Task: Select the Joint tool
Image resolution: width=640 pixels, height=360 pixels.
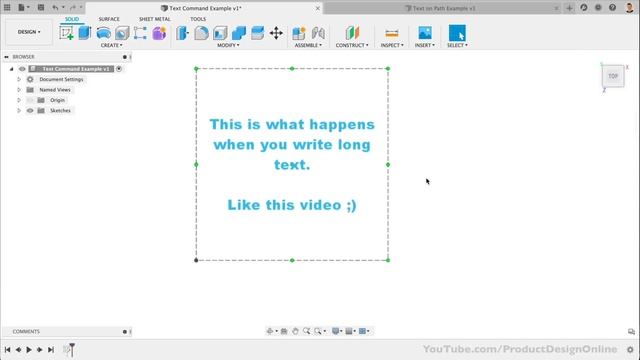Action: pyautogui.click(x=318, y=33)
